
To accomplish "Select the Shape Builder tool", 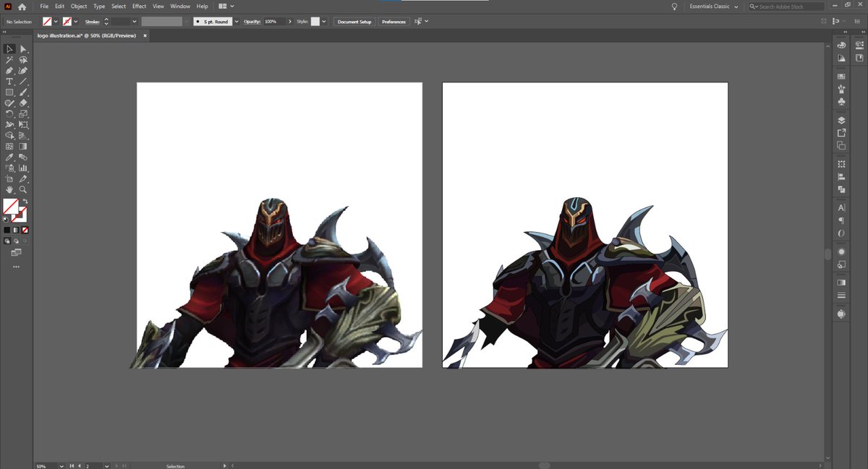I will (x=9, y=135).
